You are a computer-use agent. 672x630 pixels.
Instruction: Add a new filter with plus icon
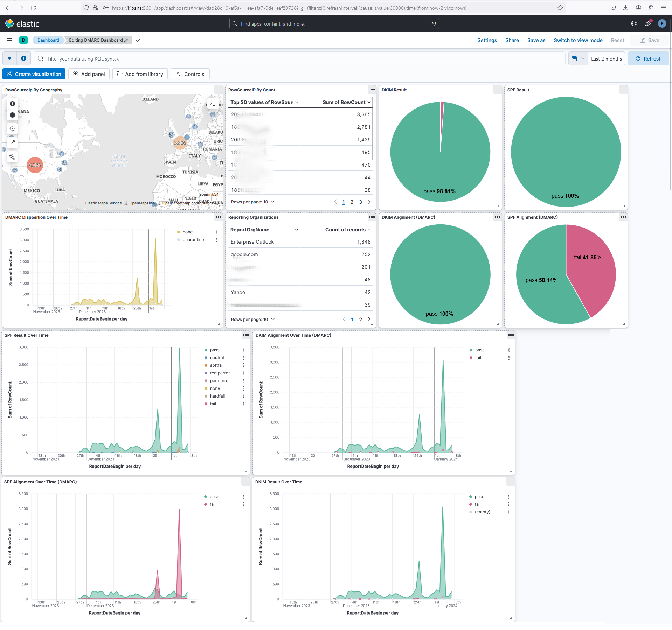coord(23,58)
